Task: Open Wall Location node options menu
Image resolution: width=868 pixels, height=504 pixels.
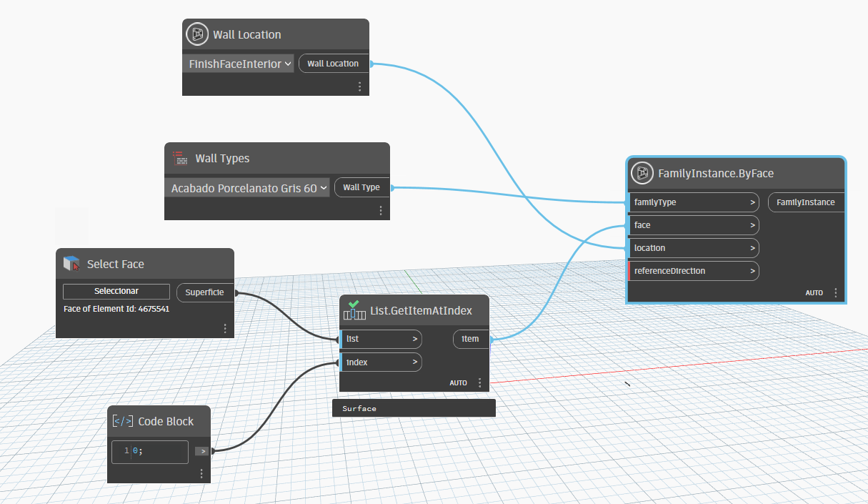Action: point(359,87)
